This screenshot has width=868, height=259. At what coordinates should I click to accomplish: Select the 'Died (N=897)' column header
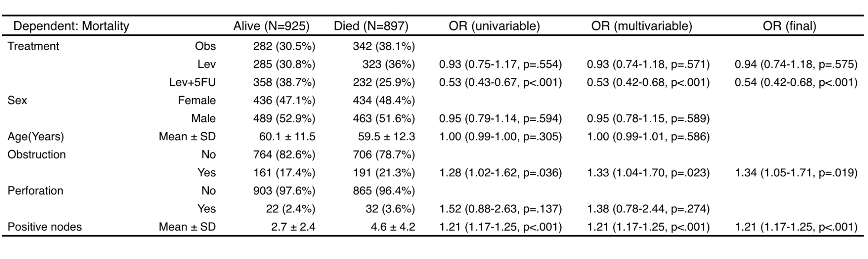[371, 26]
